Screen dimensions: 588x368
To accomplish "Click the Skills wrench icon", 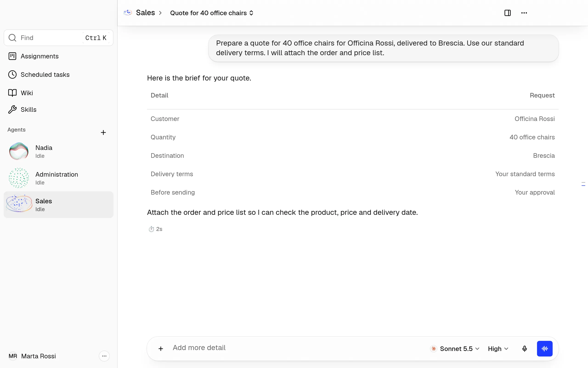I will click(x=12, y=109).
